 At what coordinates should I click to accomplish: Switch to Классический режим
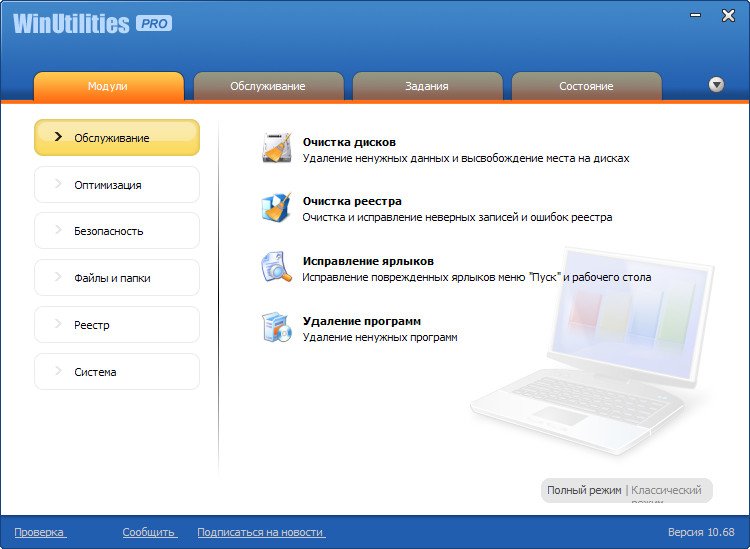[x=666, y=493]
